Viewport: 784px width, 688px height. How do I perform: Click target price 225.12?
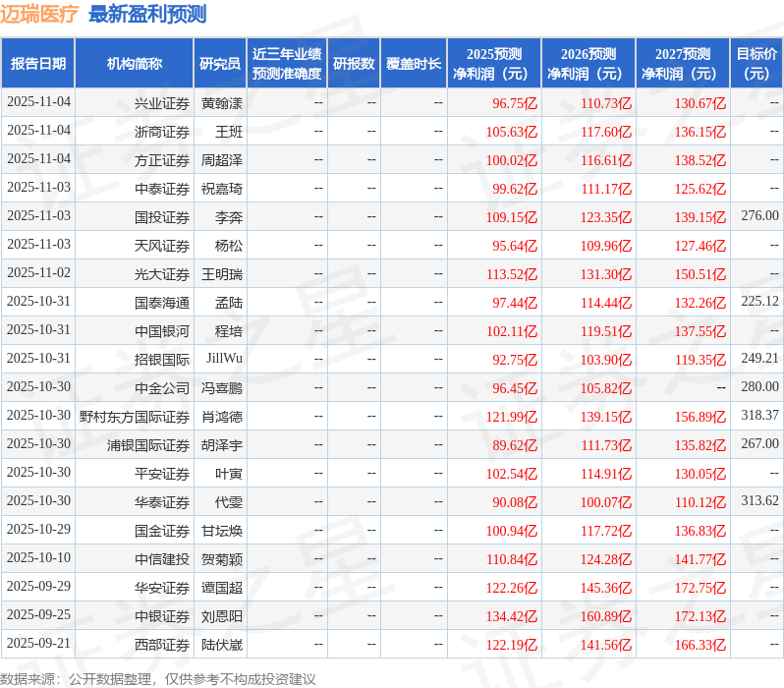pos(759,301)
